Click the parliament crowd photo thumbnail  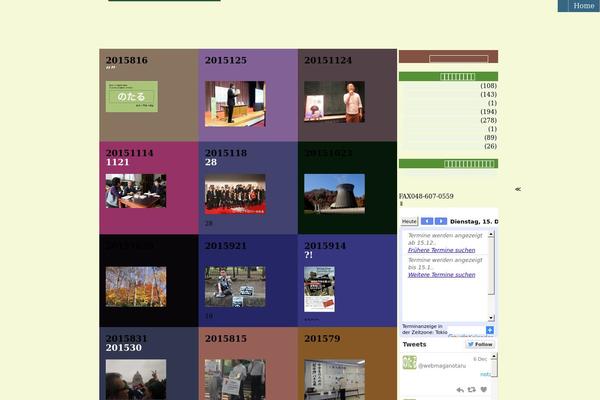point(136,380)
